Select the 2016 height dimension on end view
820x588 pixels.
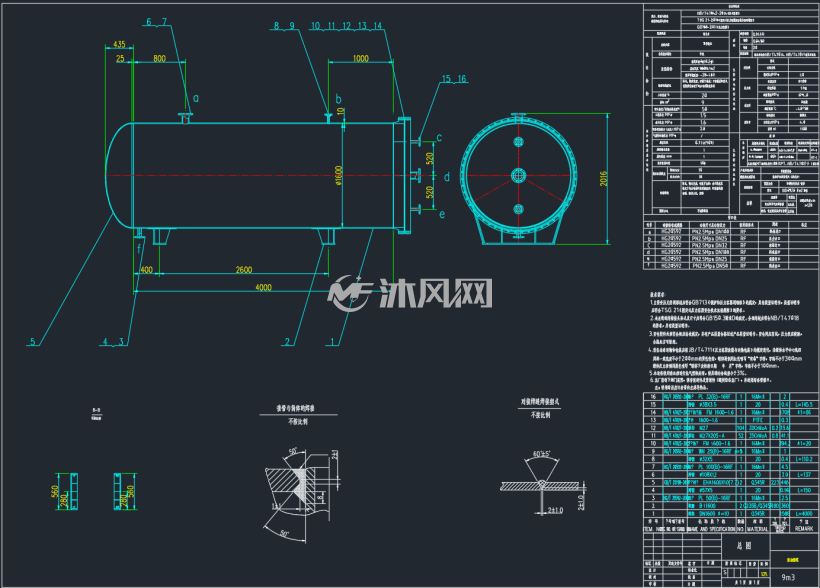point(603,178)
